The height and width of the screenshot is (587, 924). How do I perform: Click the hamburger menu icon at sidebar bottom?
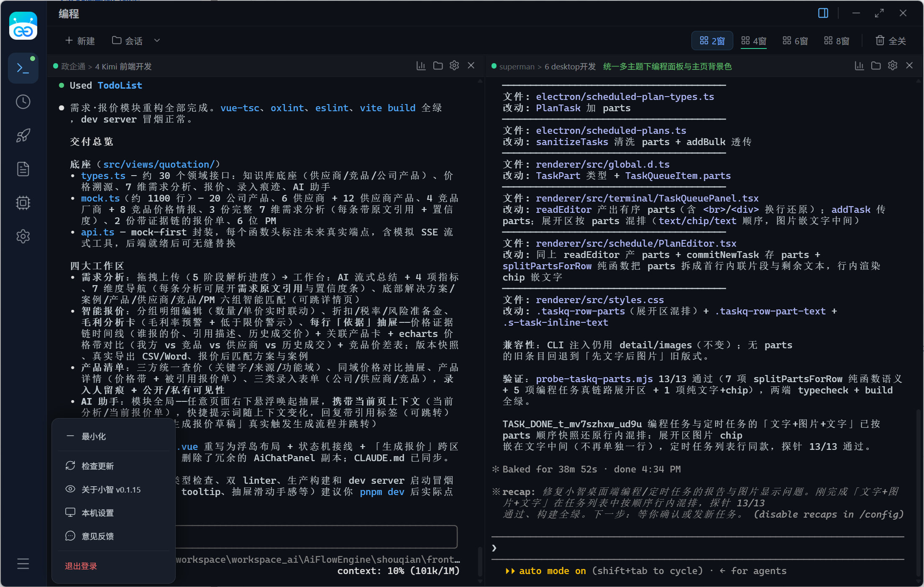point(23,564)
